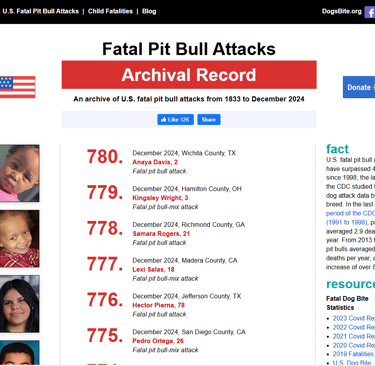
Task: Click the record number 779.
Action: pos(105,192)
